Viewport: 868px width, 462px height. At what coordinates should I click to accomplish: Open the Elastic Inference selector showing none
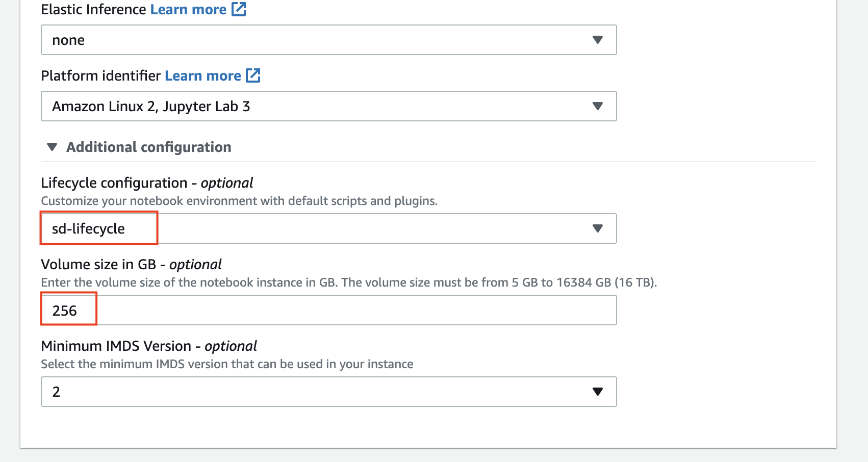coord(328,39)
